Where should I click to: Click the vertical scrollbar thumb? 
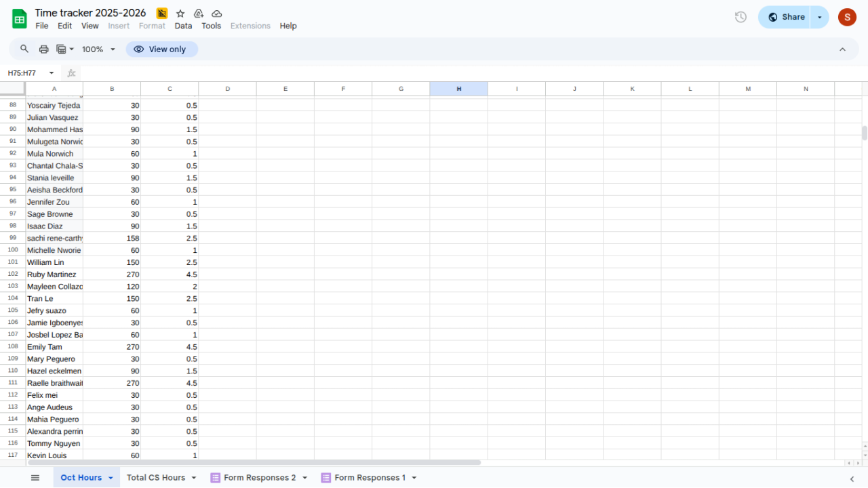click(x=865, y=133)
